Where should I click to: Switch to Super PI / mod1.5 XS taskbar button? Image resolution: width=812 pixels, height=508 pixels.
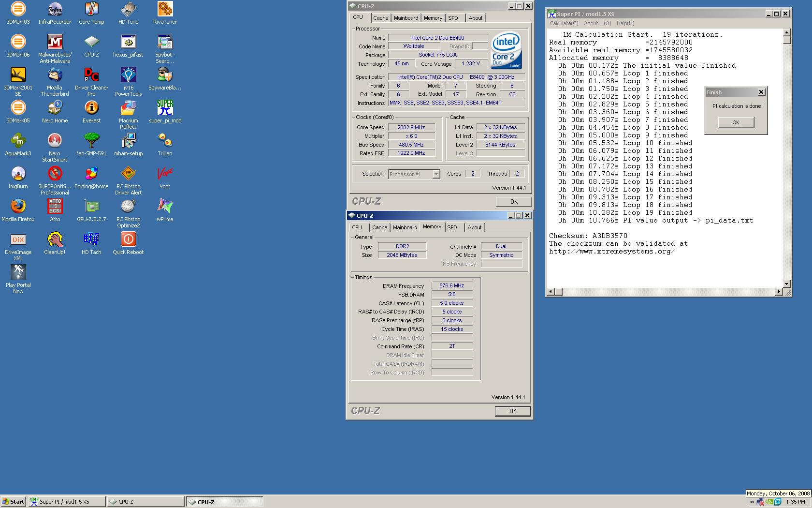pos(67,502)
